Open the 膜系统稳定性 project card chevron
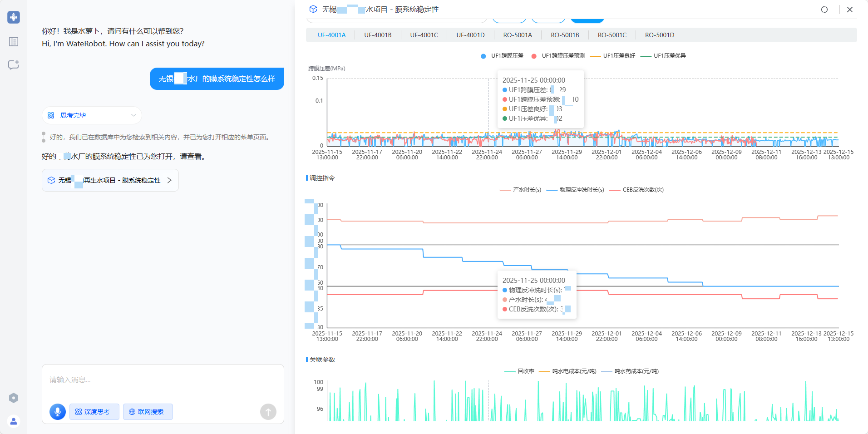Screen dimensions: 868x434 (x=169, y=180)
